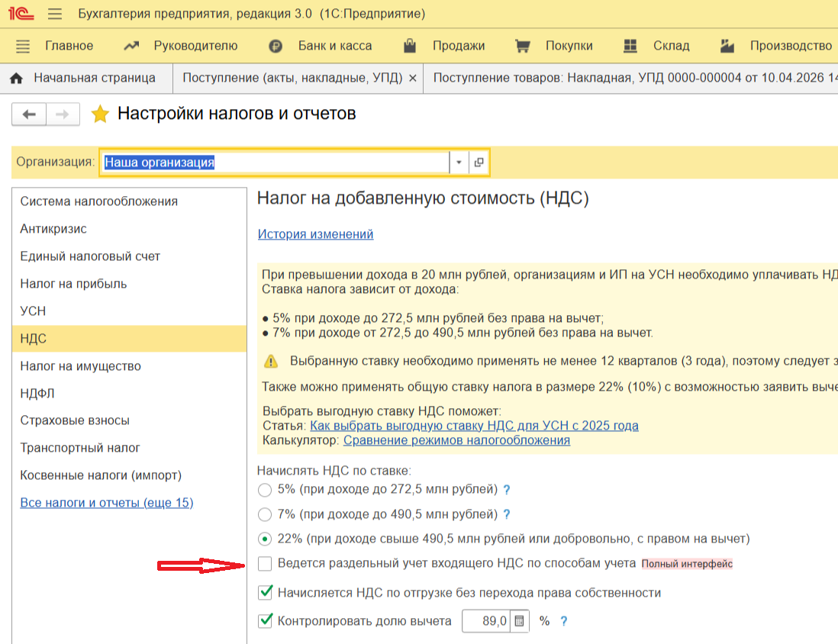The image size is (838, 644).
Task: Select Налог на прибыль in sidebar
Action: click(x=129, y=284)
